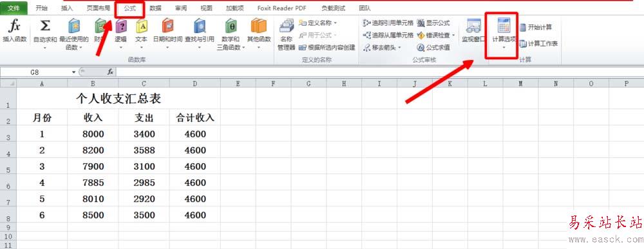The width and height of the screenshot is (644, 249).
Task: Open Lookup and Reference (查找与引用) functions icon
Action: click(199, 26)
